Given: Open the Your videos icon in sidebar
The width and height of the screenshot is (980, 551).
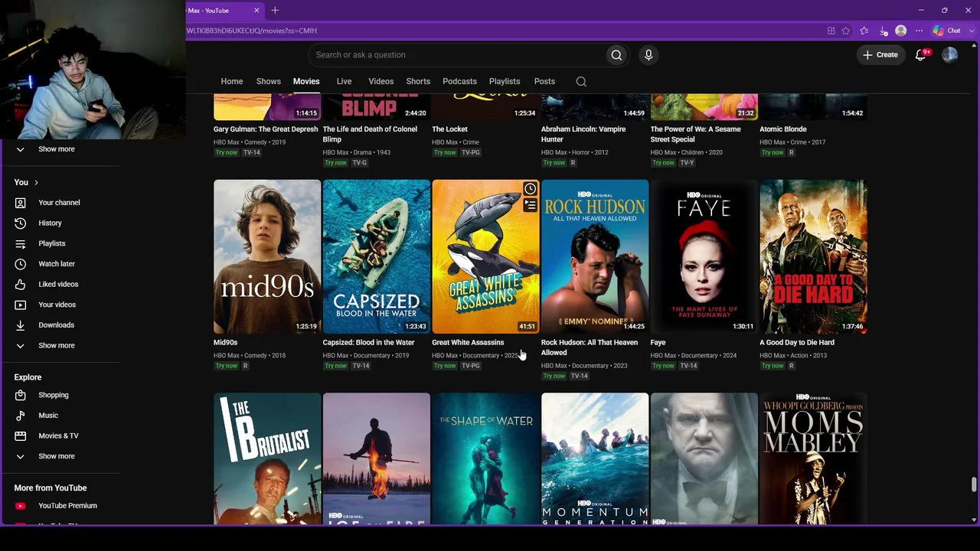Looking at the screenshot, I should (x=21, y=305).
